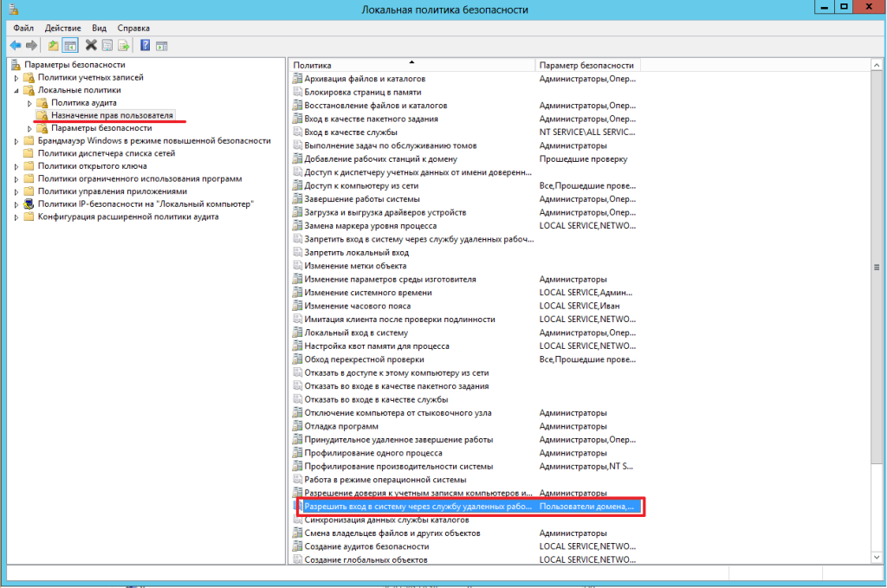
Task: Expand Политики открытого ключа node
Action: point(16,165)
